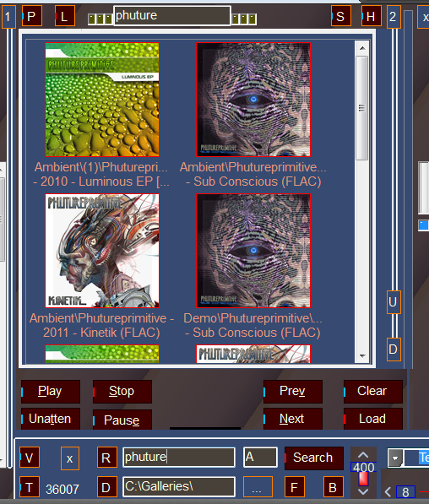Image resolution: width=429 pixels, height=504 pixels.
Task: Open Ambient Sub Conscious album cover thumbnail
Action: click(253, 100)
